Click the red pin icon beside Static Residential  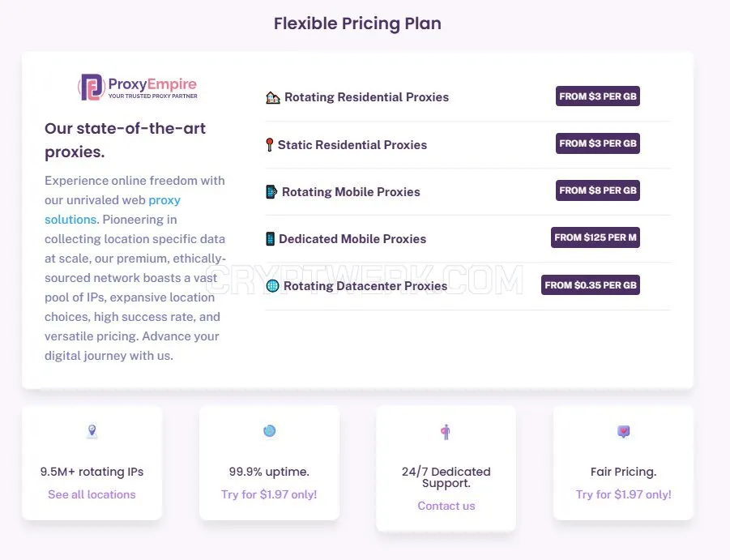(270, 145)
